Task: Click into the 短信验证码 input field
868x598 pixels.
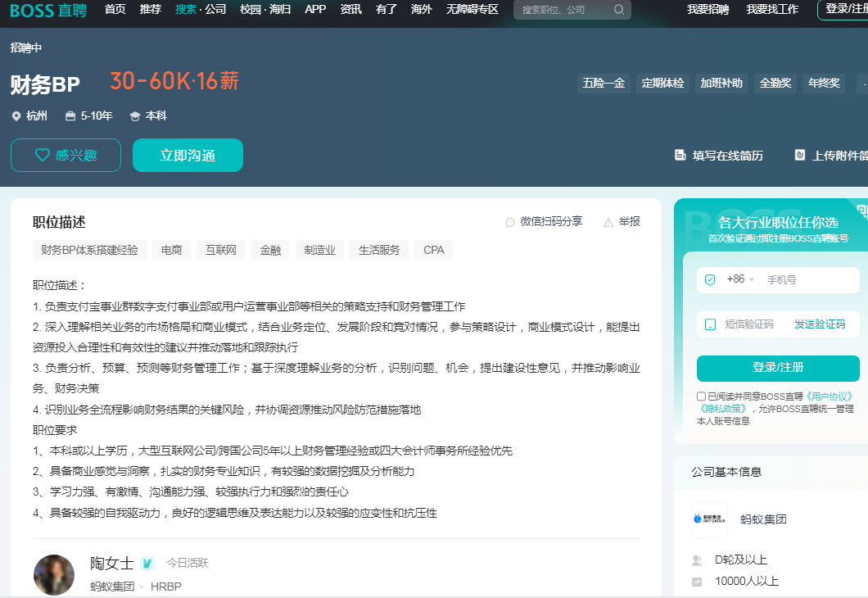Action: click(749, 324)
